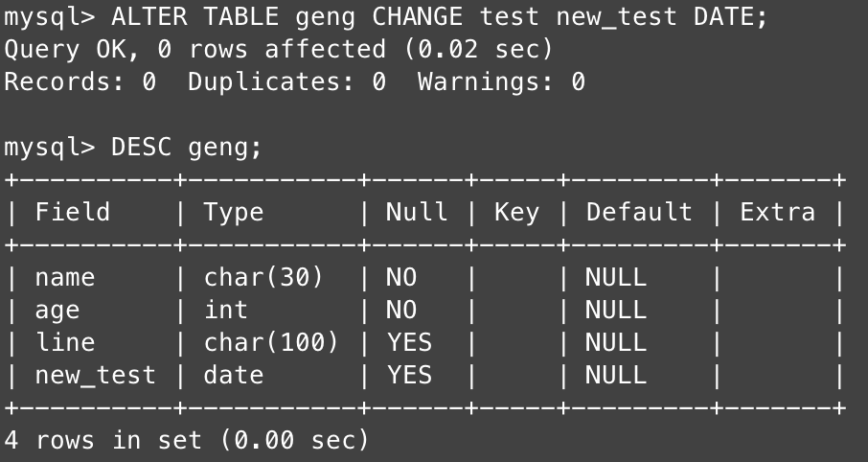Click the 'new_test' field cell
The image size is (868, 462).
(x=95, y=376)
